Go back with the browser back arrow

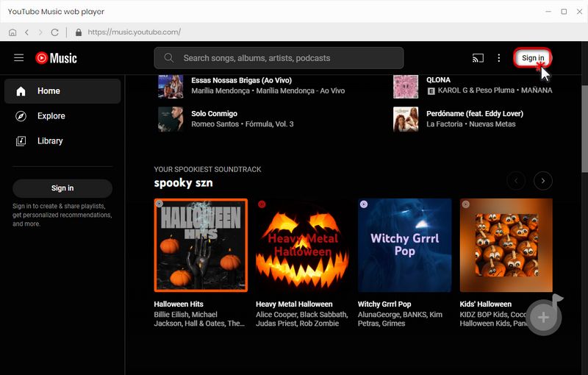point(26,32)
